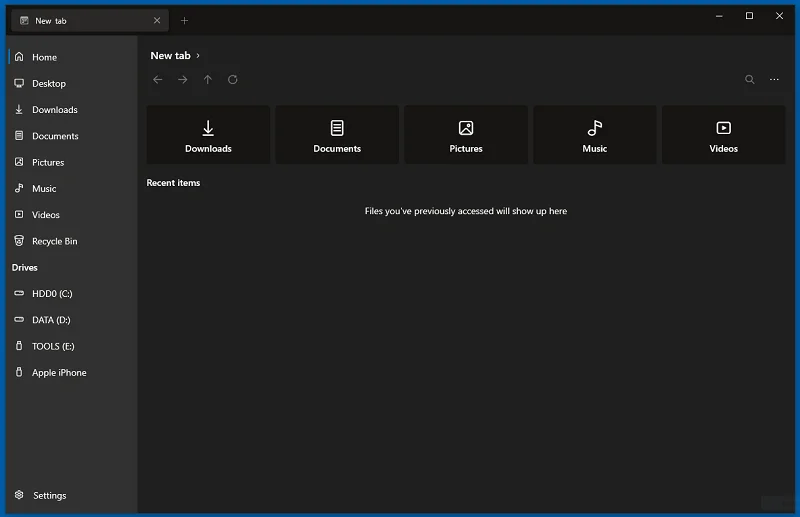800x517 pixels.
Task: Select Videos in the left sidebar
Action: pos(71,215)
